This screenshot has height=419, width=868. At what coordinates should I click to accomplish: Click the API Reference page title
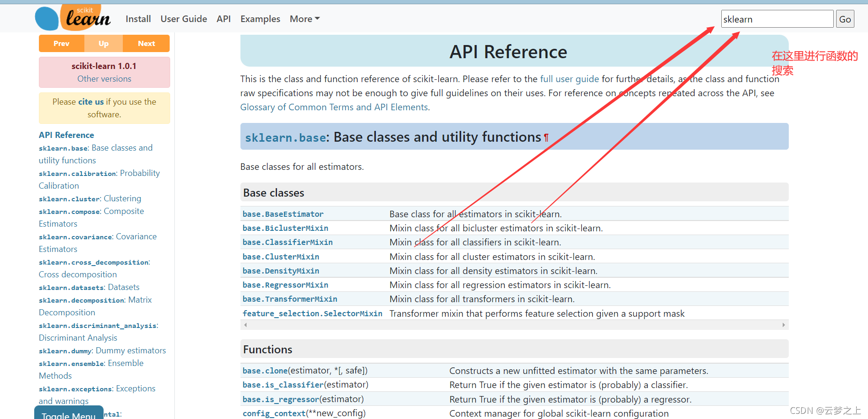(509, 52)
